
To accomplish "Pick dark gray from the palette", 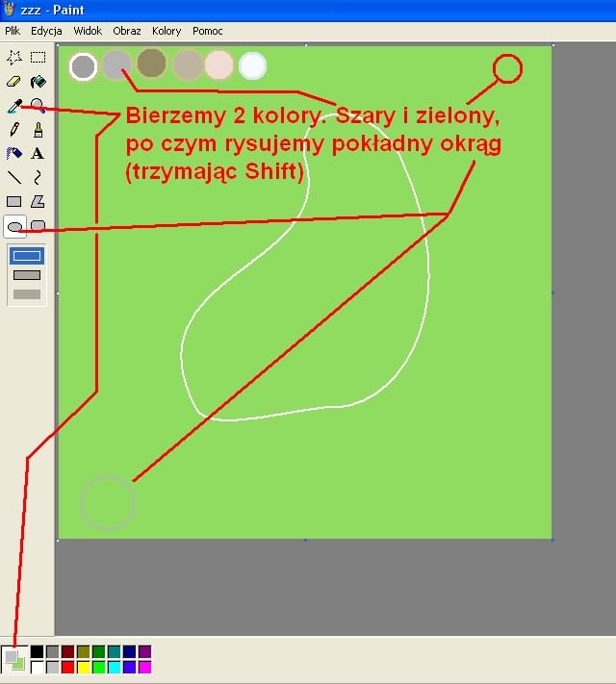I will coord(52,651).
